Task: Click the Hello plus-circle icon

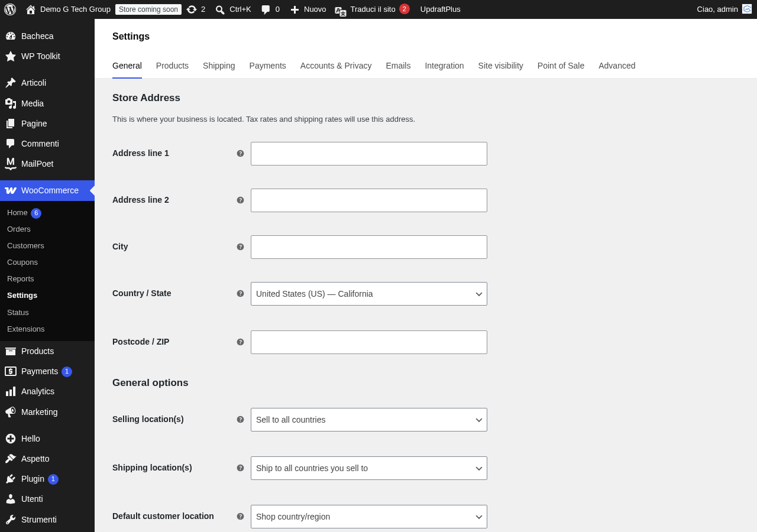Action: [x=11, y=439]
